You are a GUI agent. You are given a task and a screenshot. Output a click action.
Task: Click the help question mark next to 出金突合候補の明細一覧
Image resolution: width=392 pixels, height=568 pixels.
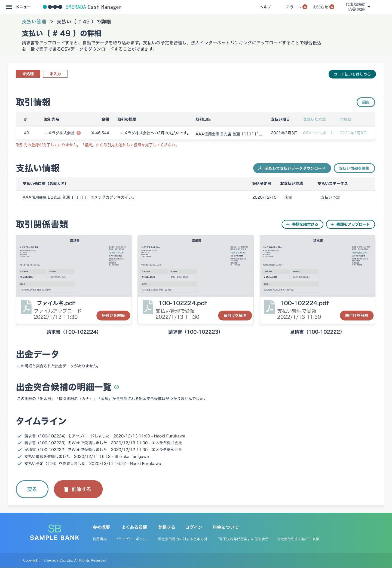[x=117, y=387]
